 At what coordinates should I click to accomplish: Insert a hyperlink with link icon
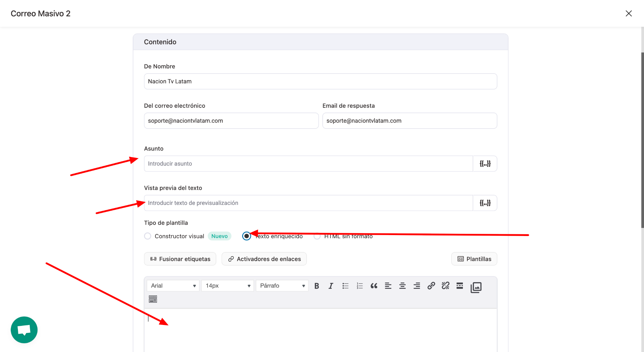tap(431, 286)
